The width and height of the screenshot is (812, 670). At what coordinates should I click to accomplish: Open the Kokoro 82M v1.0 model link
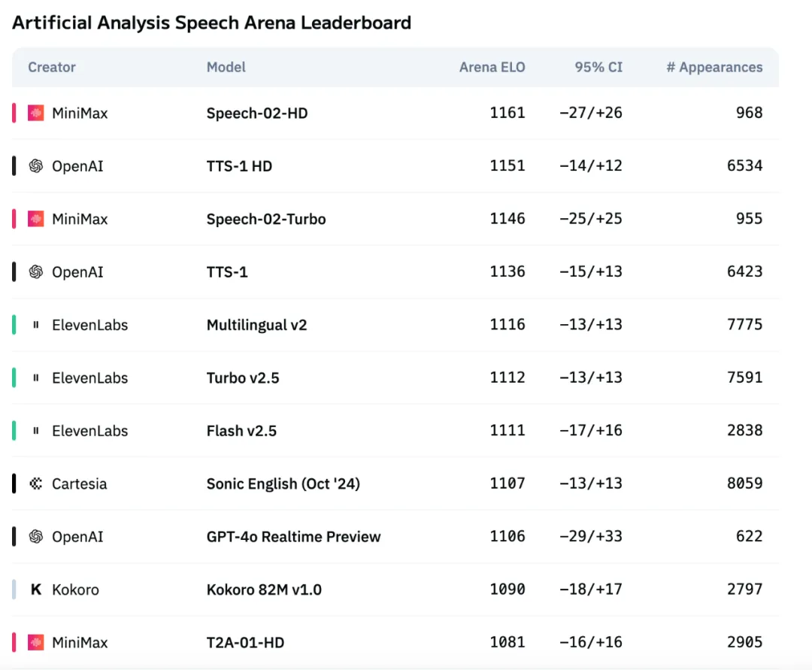point(264,590)
